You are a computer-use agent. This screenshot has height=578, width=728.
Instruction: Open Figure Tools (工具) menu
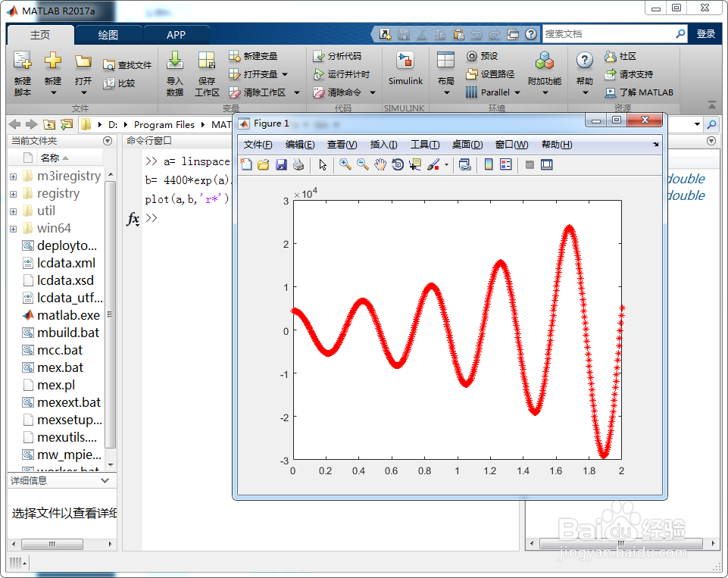[424, 145]
